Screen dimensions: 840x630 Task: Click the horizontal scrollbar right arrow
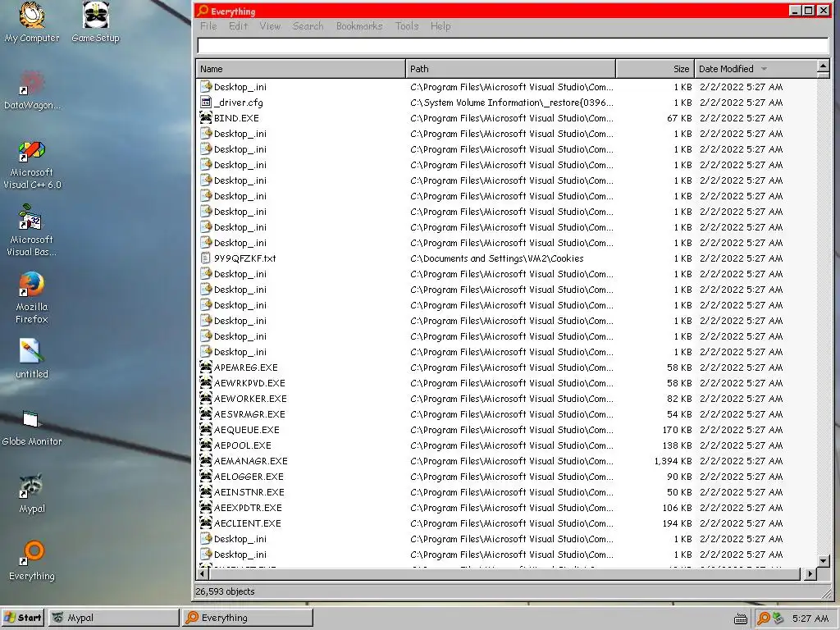pos(810,573)
